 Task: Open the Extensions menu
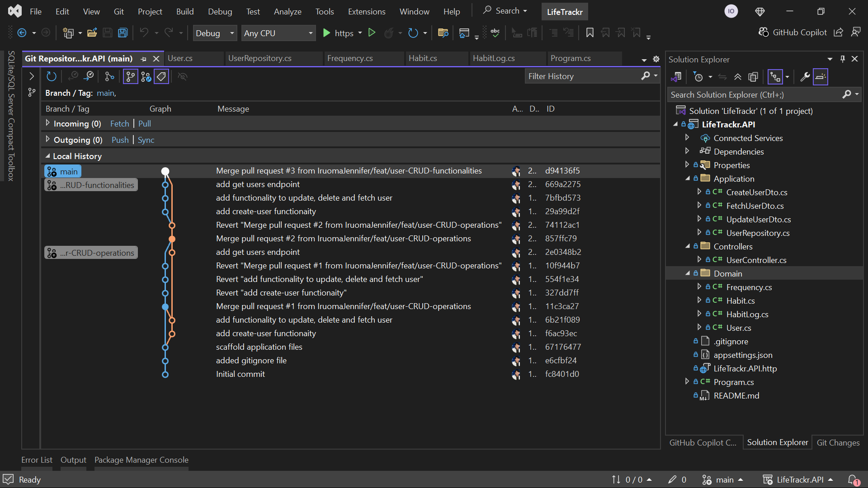[x=366, y=12]
